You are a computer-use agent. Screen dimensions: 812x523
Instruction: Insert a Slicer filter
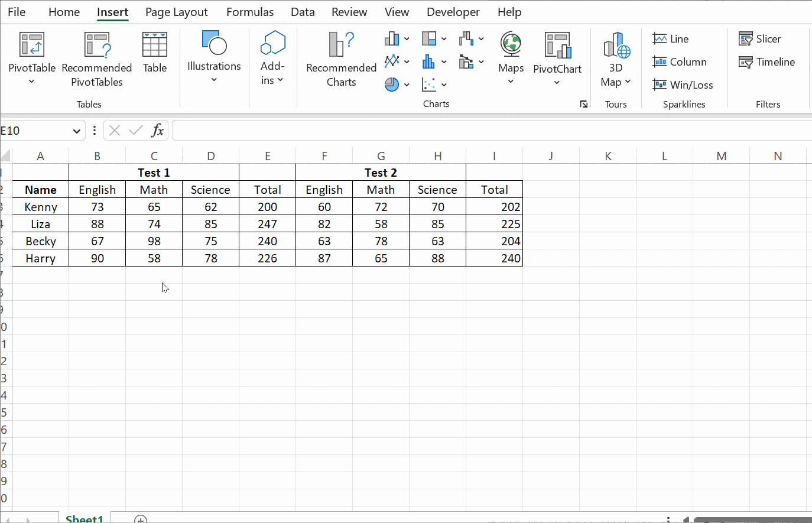pyautogui.click(x=760, y=39)
